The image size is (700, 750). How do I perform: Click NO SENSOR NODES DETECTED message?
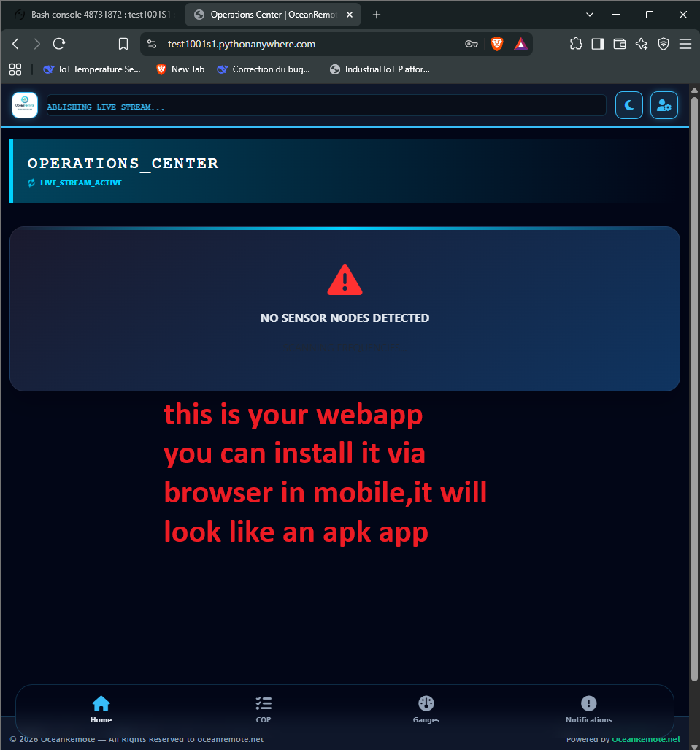pyautogui.click(x=345, y=318)
